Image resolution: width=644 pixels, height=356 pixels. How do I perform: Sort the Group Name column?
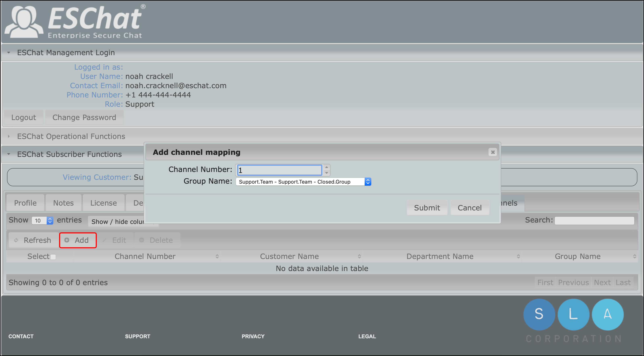tap(634, 256)
